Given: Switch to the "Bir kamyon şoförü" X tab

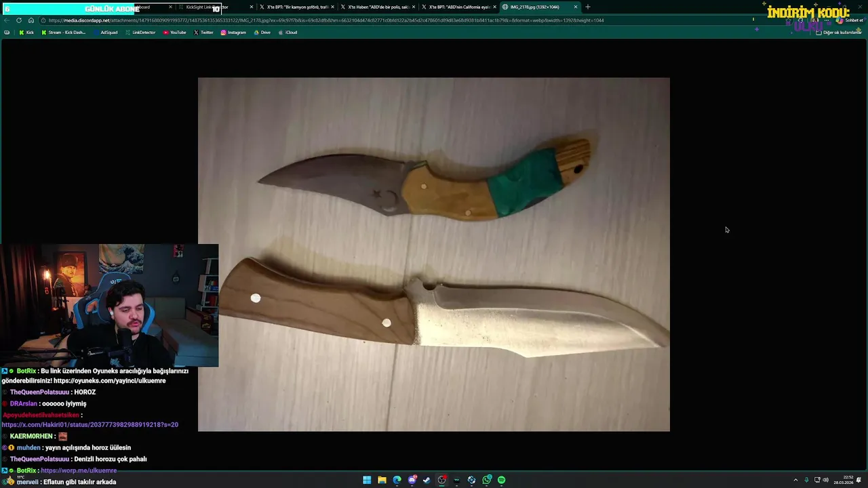Looking at the screenshot, I should (x=297, y=7).
